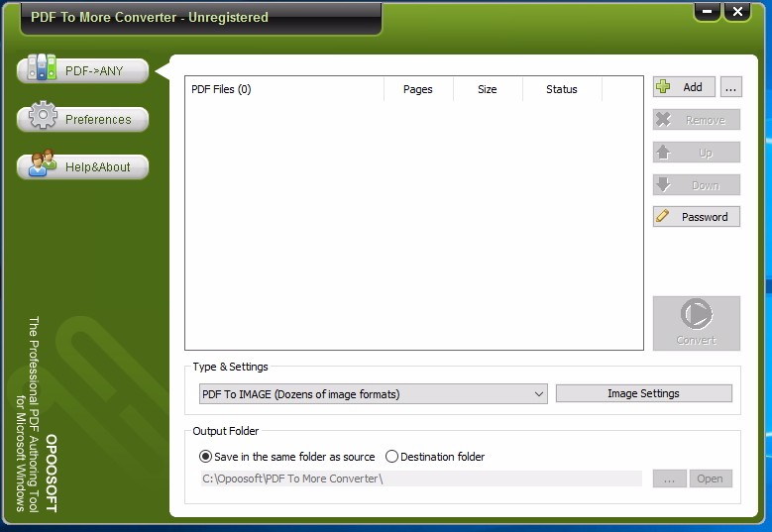Click the gear icon beside Preferences
The height and width of the screenshot is (532, 772).
[x=43, y=115]
